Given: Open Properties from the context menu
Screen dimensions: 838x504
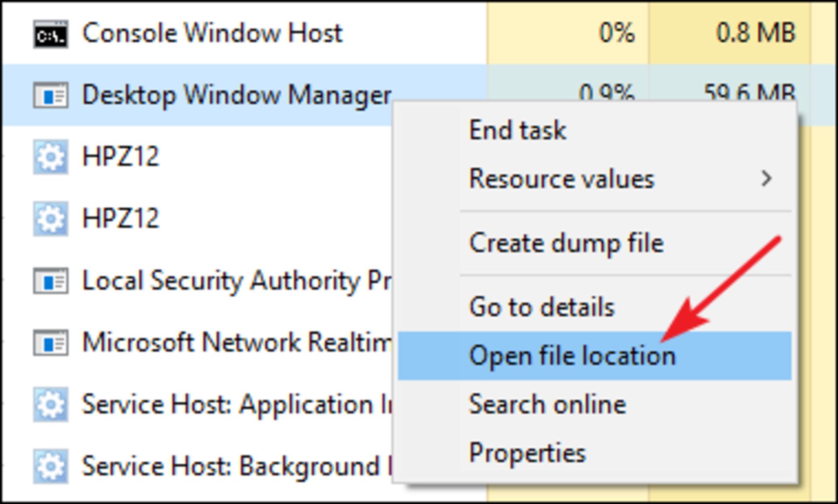Looking at the screenshot, I should point(527,453).
